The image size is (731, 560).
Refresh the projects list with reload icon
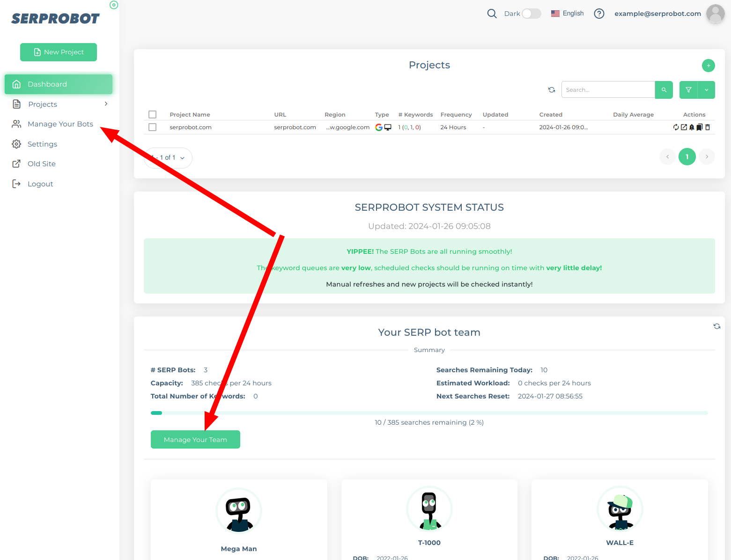(x=552, y=90)
